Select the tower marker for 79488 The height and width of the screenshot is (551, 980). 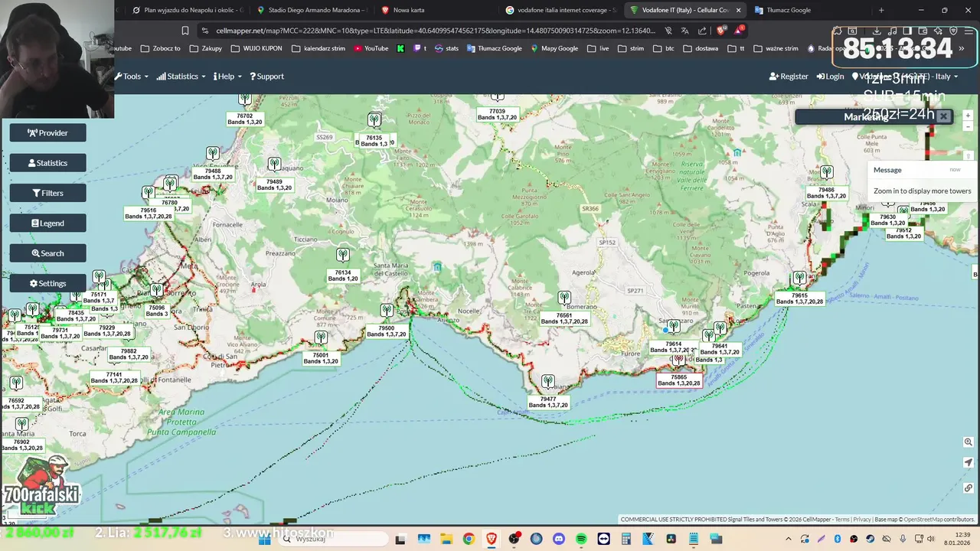pyautogui.click(x=213, y=153)
